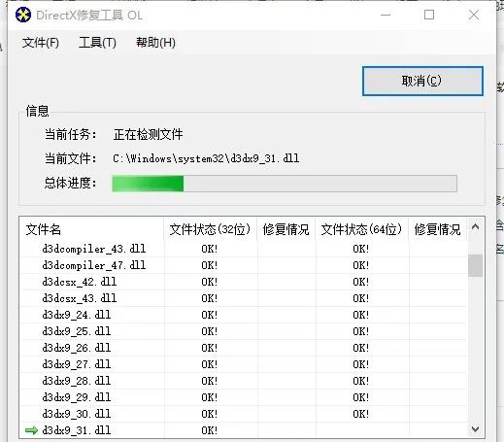Click the 取消(C) button
Viewport: 504px width, 442px height.
(x=422, y=81)
